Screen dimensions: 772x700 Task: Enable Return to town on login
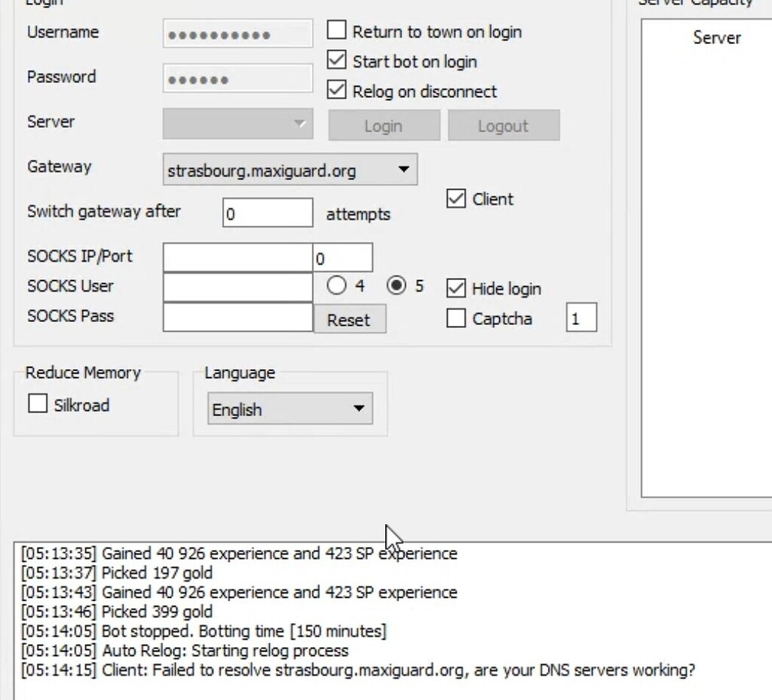click(x=337, y=30)
